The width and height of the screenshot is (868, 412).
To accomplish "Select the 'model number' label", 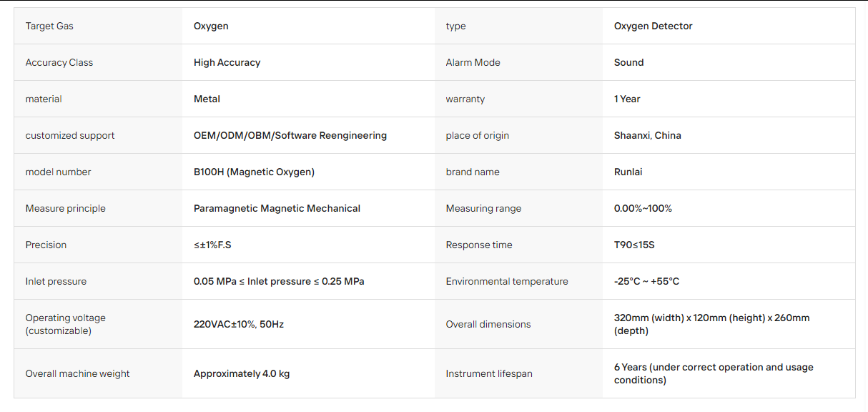I will (x=58, y=172).
